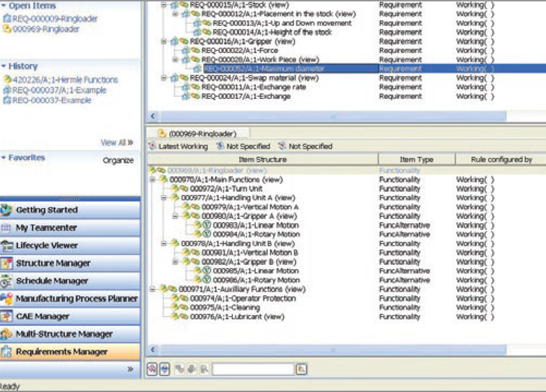Open Manufacturing Process Planner icon

[7, 299]
